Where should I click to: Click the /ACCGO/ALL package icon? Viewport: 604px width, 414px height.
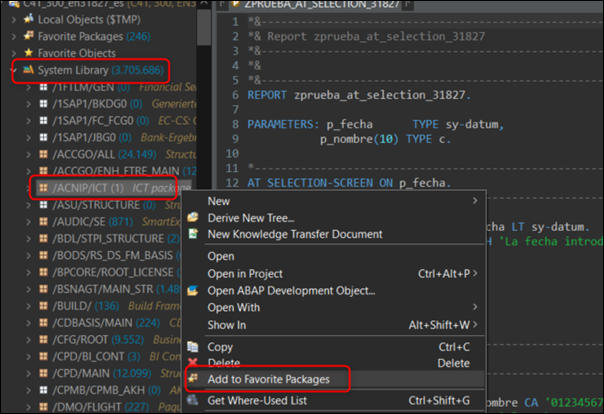click(x=44, y=154)
